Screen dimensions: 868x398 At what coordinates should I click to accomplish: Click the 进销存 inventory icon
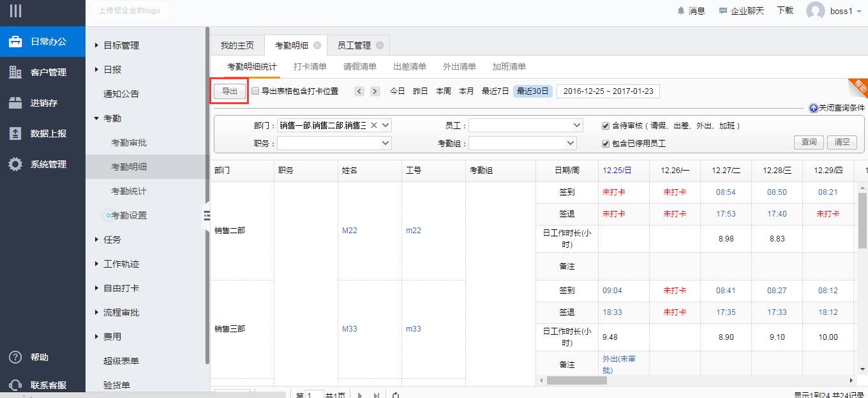point(15,103)
